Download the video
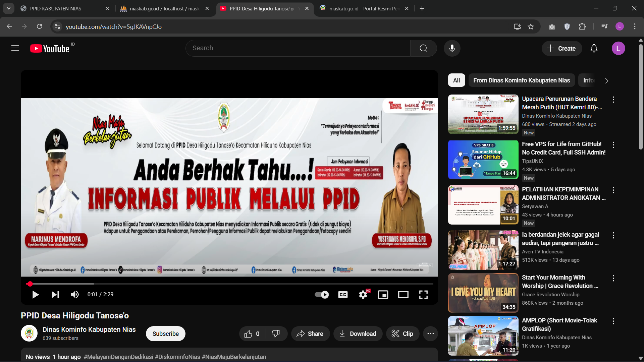Screen dimensions: 644x362 coord(358,334)
